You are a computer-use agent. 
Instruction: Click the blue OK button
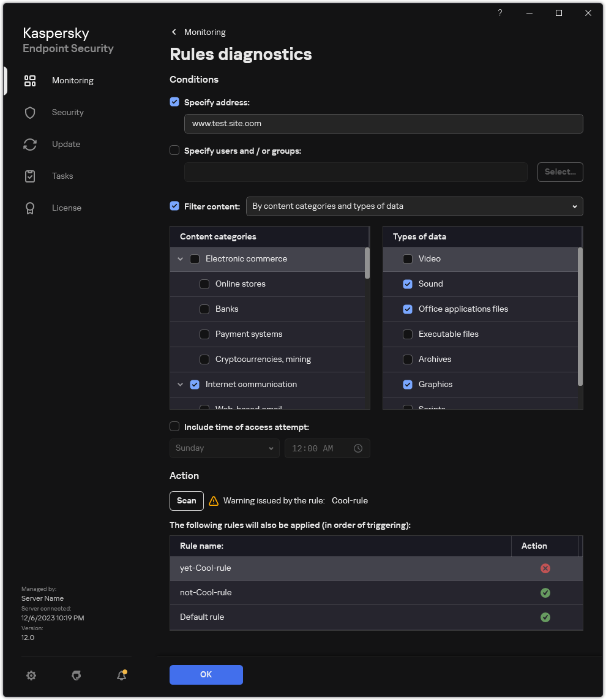206,674
